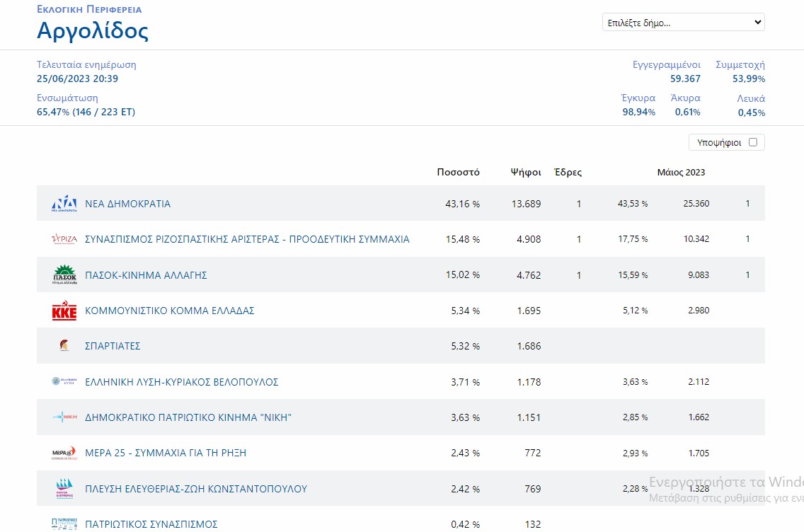Image resolution: width=804 pixels, height=532 pixels.
Task: Click the Πατριωτικός Συνασπισμός logo
Action: (64, 524)
